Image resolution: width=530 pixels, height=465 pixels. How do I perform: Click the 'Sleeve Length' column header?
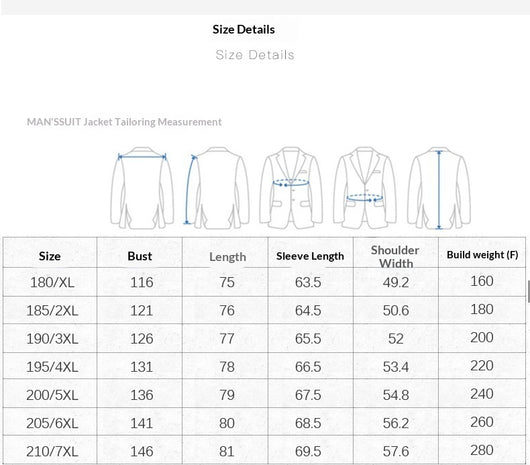(x=310, y=256)
